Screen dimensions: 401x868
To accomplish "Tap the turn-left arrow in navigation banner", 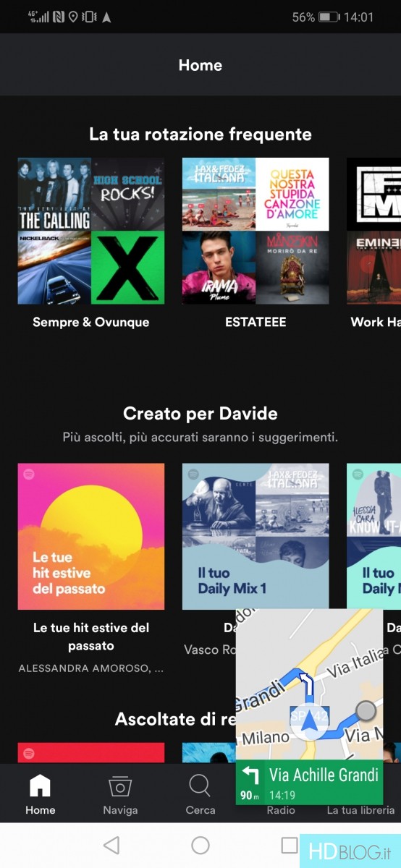I will pos(250,775).
